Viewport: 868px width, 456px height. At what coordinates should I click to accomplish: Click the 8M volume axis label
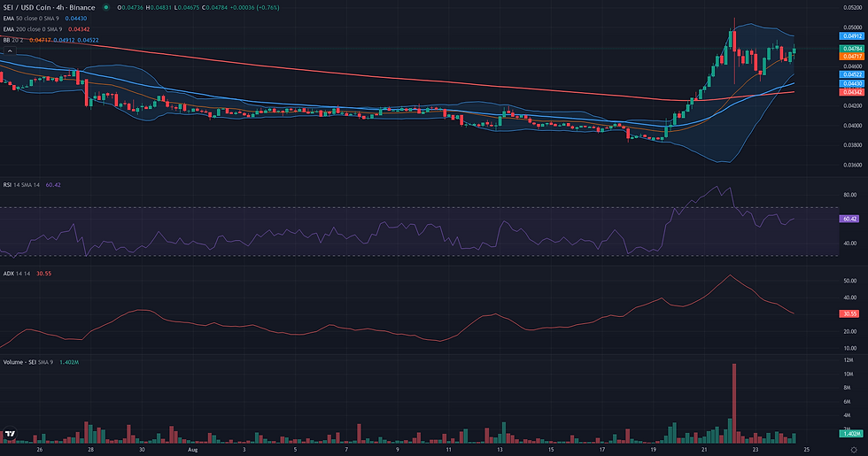click(847, 388)
